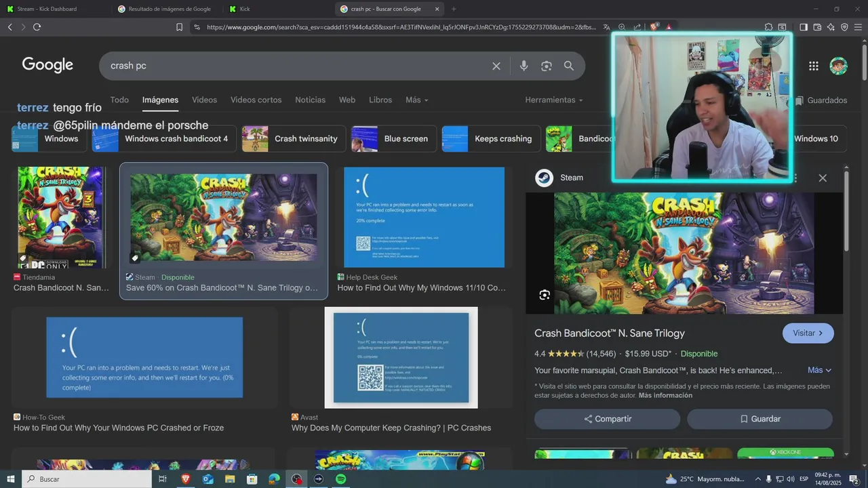868x488 pixels.
Task: Clear the search box with the X icon
Action: (x=496, y=66)
